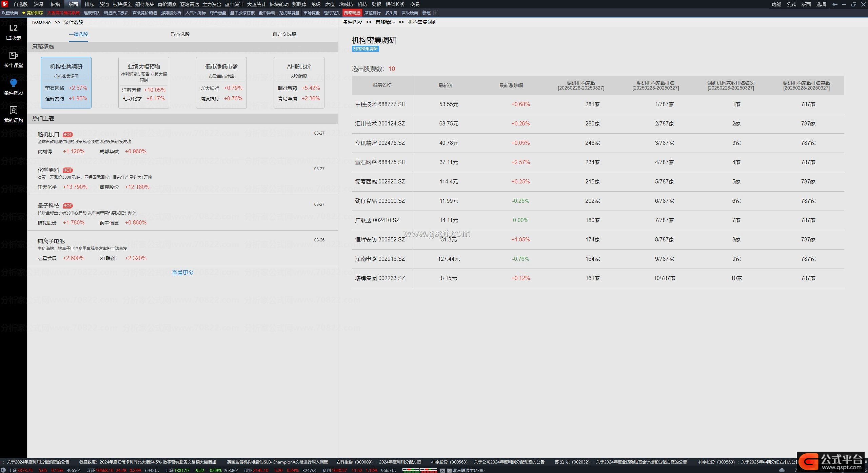
Task: Click the plus icon after 新建 tab
Action: click(x=436, y=13)
